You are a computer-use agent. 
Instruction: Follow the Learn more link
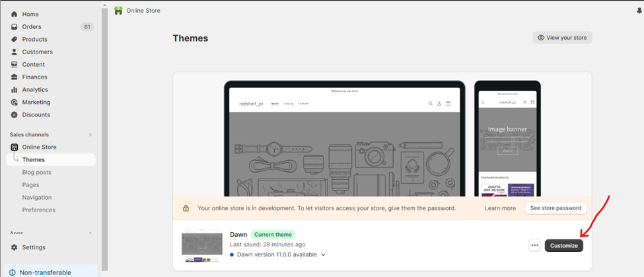pos(500,208)
